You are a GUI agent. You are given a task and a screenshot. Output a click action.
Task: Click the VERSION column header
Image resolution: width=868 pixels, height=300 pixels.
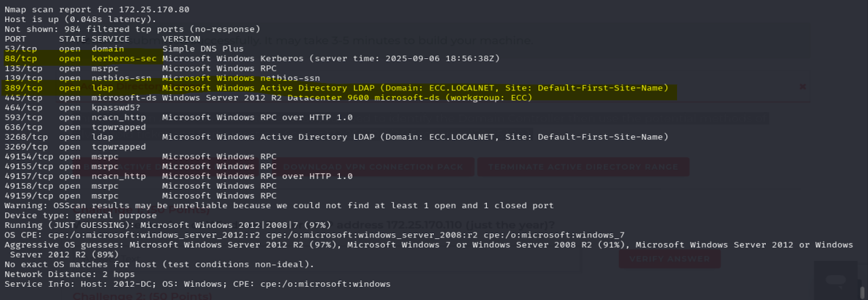[181, 39]
